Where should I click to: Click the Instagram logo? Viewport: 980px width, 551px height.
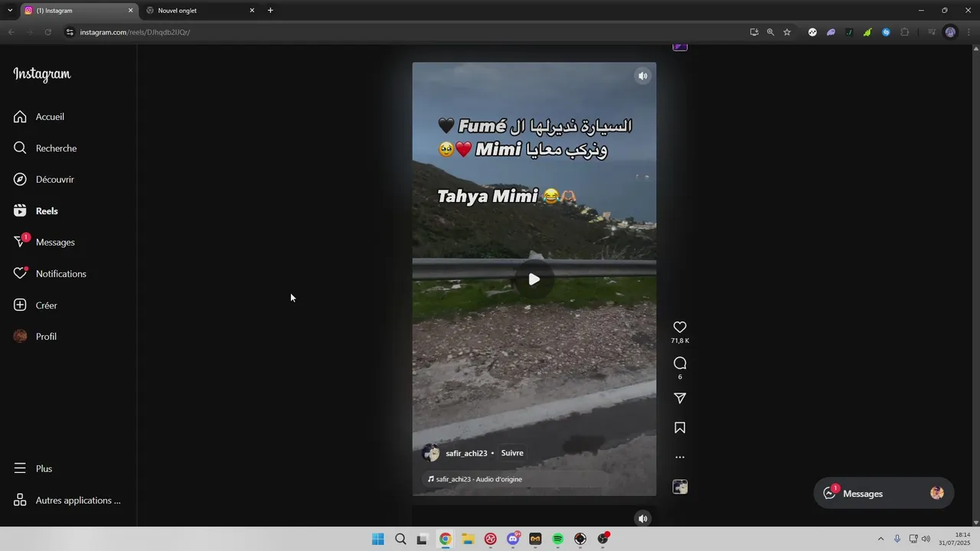point(42,74)
